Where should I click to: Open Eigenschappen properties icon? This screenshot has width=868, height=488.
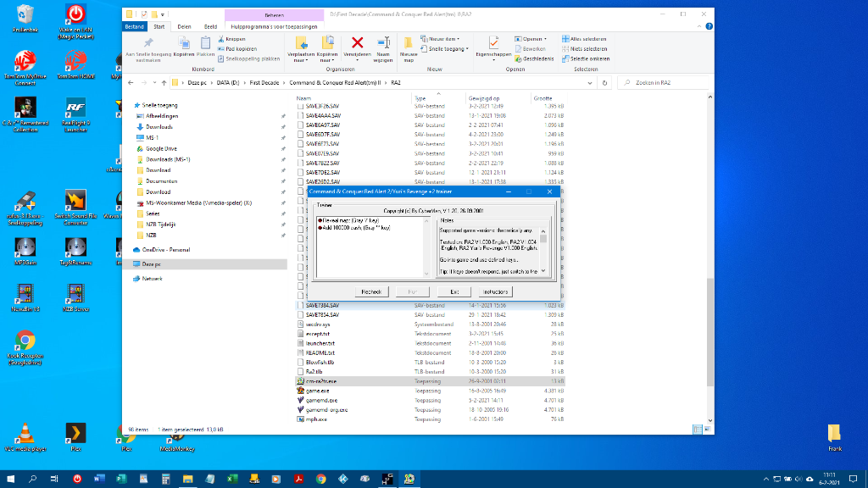click(494, 42)
